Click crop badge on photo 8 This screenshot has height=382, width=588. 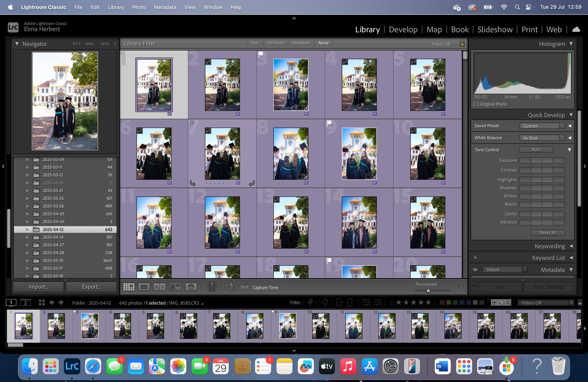pyautogui.click(x=300, y=176)
